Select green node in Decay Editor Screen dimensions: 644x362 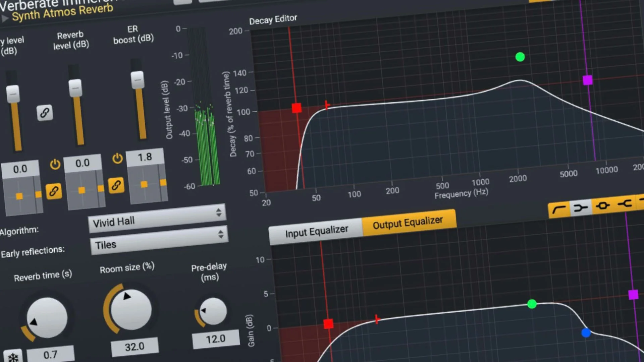pos(520,57)
